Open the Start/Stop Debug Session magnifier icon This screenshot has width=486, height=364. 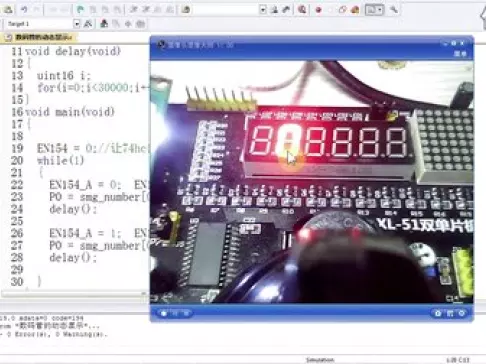302,10
